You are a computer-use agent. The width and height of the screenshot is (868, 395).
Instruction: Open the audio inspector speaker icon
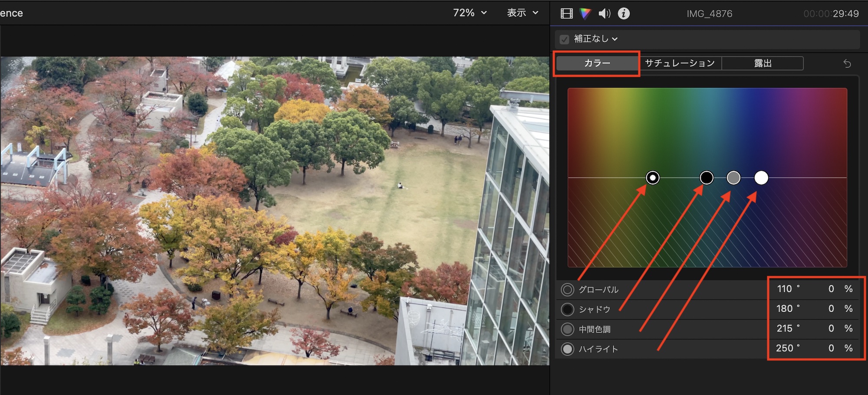tap(604, 13)
